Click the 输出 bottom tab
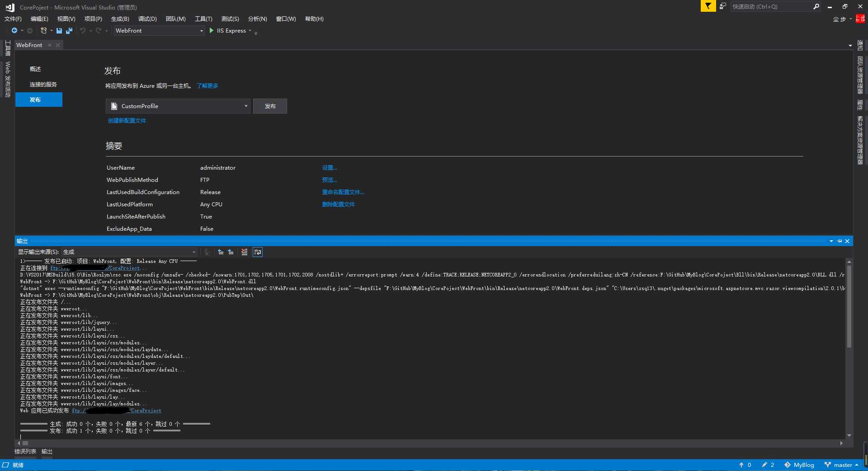The image size is (868, 471). pyautogui.click(x=47, y=452)
